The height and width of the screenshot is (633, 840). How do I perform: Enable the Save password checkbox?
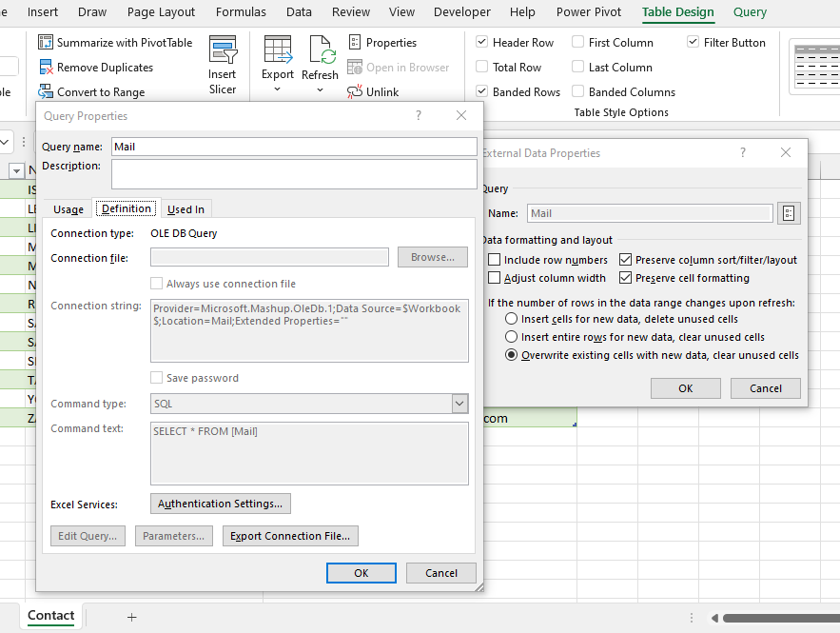(157, 377)
